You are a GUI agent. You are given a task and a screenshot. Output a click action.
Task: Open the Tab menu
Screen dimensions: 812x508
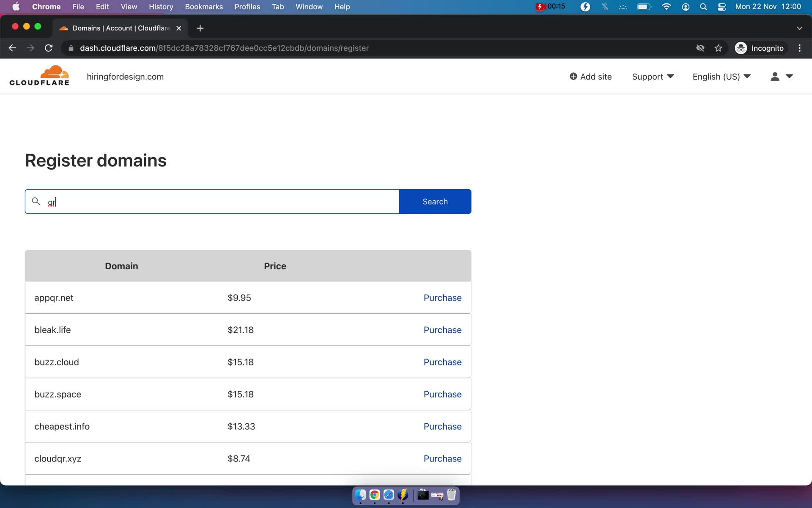click(x=278, y=6)
